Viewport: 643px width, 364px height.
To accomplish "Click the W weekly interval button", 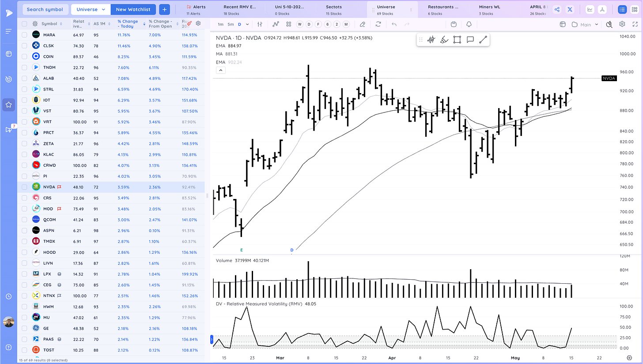I will click(299, 25).
